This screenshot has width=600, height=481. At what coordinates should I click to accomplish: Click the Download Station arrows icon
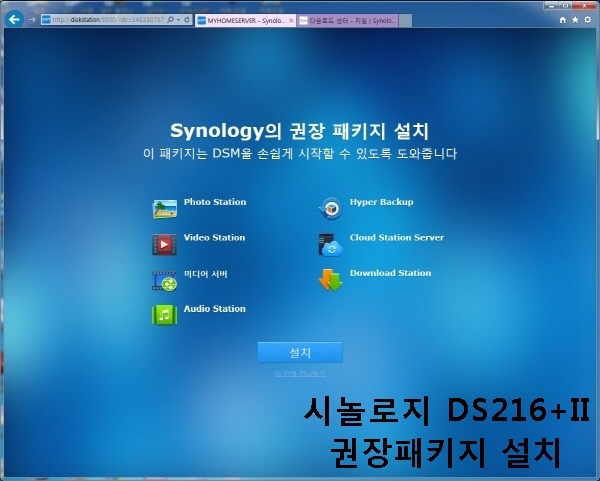[330, 280]
